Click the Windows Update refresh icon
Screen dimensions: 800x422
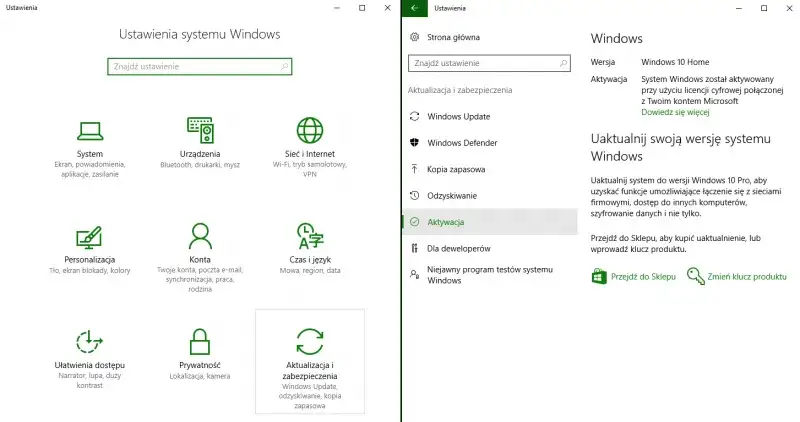click(x=415, y=116)
